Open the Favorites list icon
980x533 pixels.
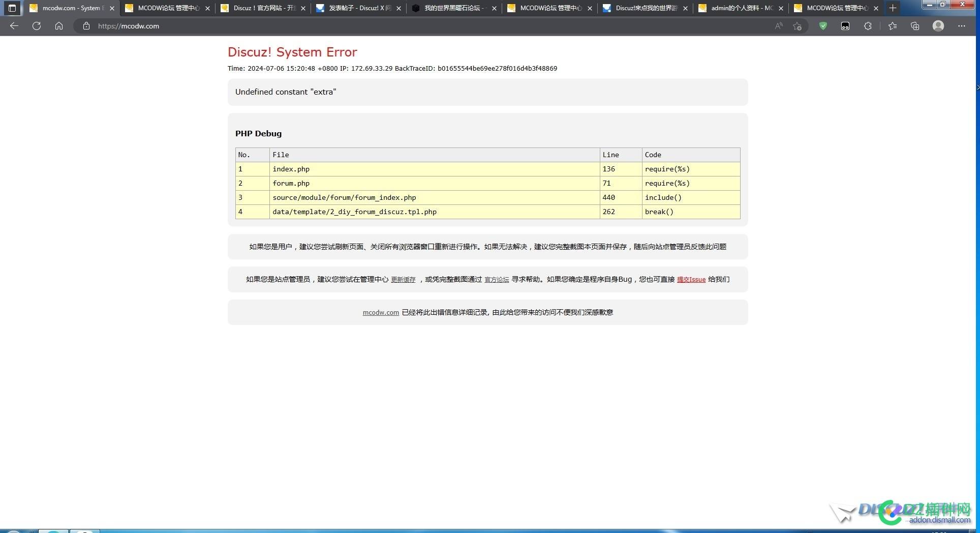tap(893, 26)
